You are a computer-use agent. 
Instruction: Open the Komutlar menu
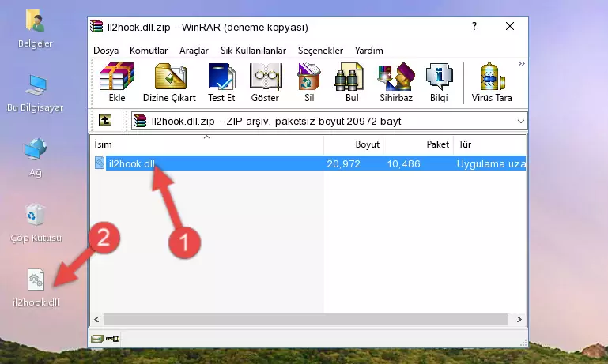point(149,51)
